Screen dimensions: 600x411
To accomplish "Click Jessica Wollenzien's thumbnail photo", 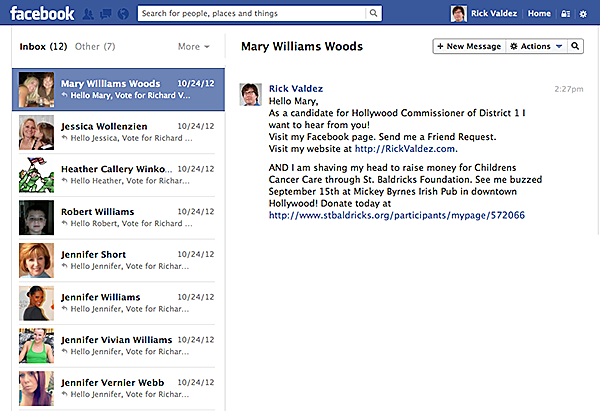I will point(36,132).
